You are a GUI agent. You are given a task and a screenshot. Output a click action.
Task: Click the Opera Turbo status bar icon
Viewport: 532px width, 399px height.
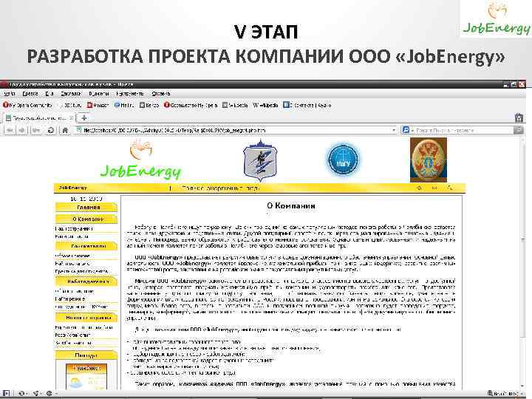(x=50, y=394)
